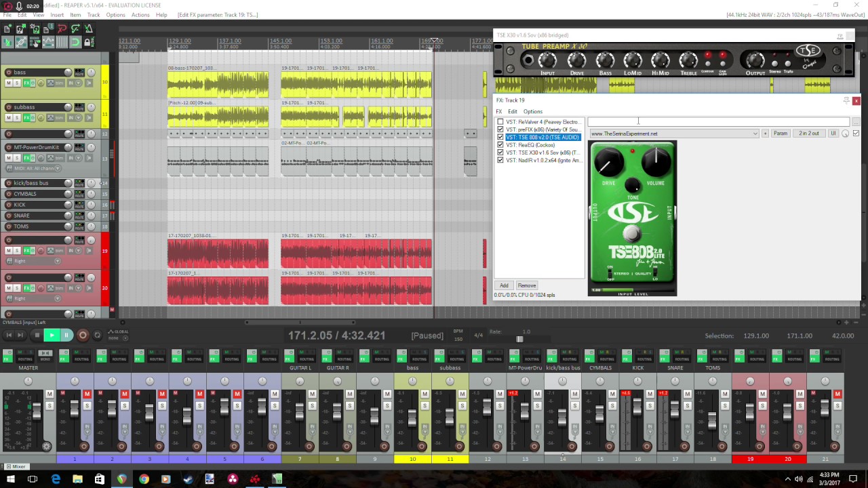Click the Windows Start button
This screenshot has width=868, height=488.
(11, 479)
